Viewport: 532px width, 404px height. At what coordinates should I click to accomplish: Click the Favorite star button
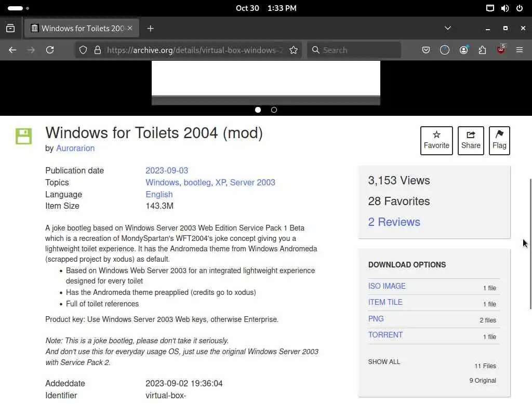pyautogui.click(x=436, y=140)
